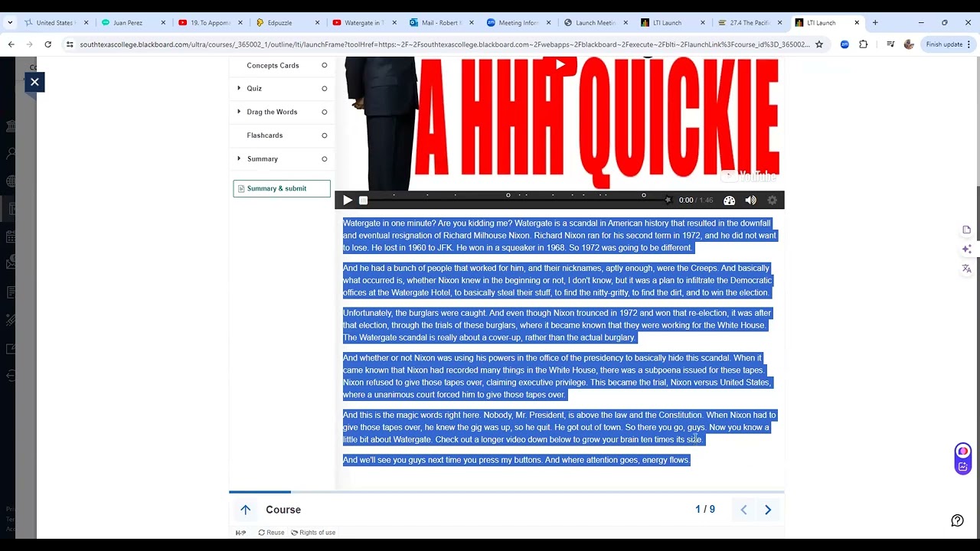The width and height of the screenshot is (980, 551).
Task: Click the document icon on right edge
Action: pyautogui.click(x=967, y=230)
